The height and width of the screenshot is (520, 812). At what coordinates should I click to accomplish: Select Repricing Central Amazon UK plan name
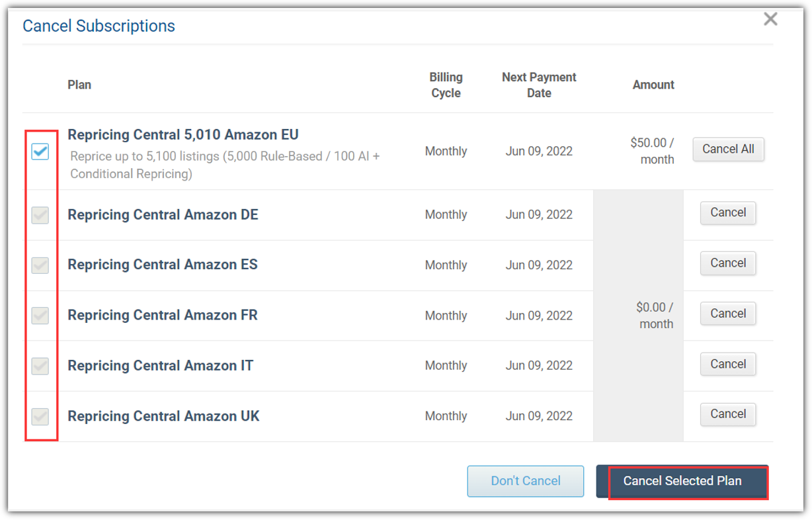pyautogui.click(x=163, y=416)
